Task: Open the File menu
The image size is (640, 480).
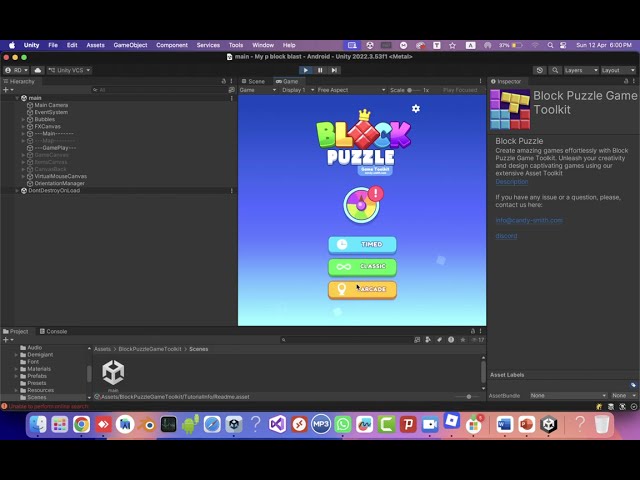Action: (53, 45)
